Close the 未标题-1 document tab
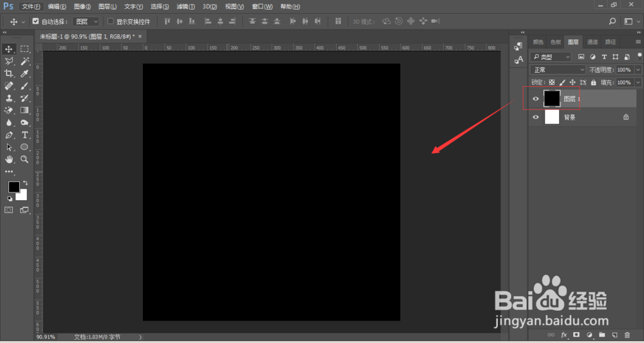Viewport: 644px width, 343px height. tap(140, 37)
